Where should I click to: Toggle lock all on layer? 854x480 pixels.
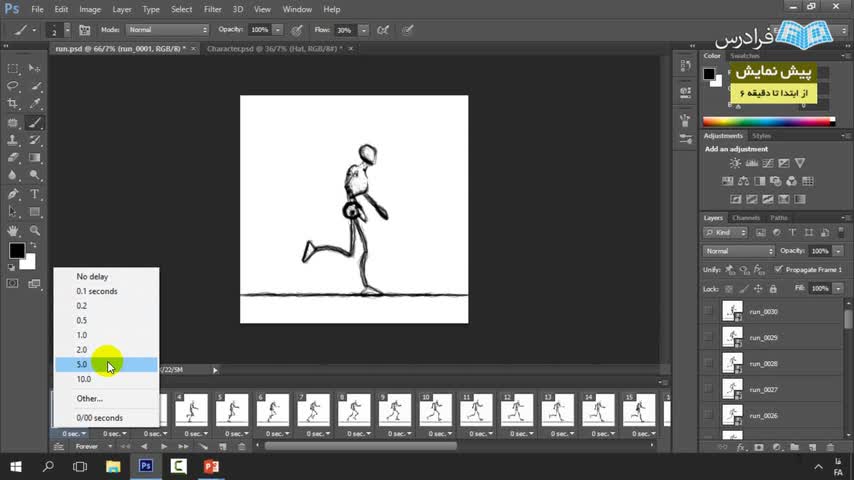coord(773,289)
